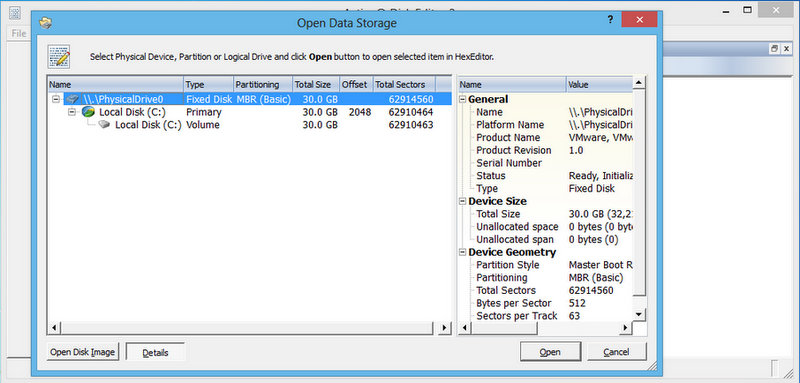The height and width of the screenshot is (383, 800).
Task: Click the Offset column header
Action: click(357, 85)
